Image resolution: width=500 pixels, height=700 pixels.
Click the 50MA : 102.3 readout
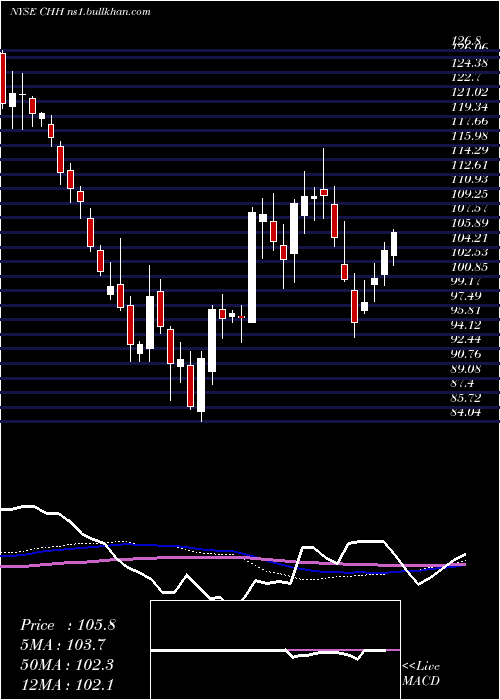(67, 665)
